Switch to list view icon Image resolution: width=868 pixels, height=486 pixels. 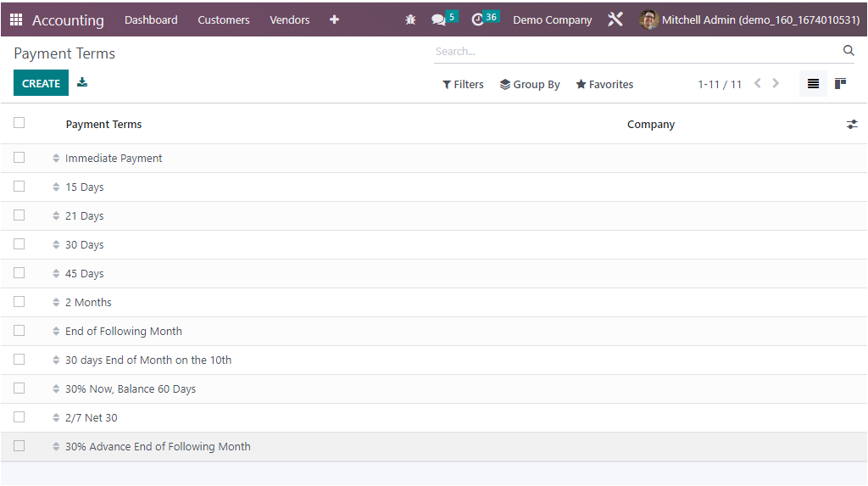813,84
